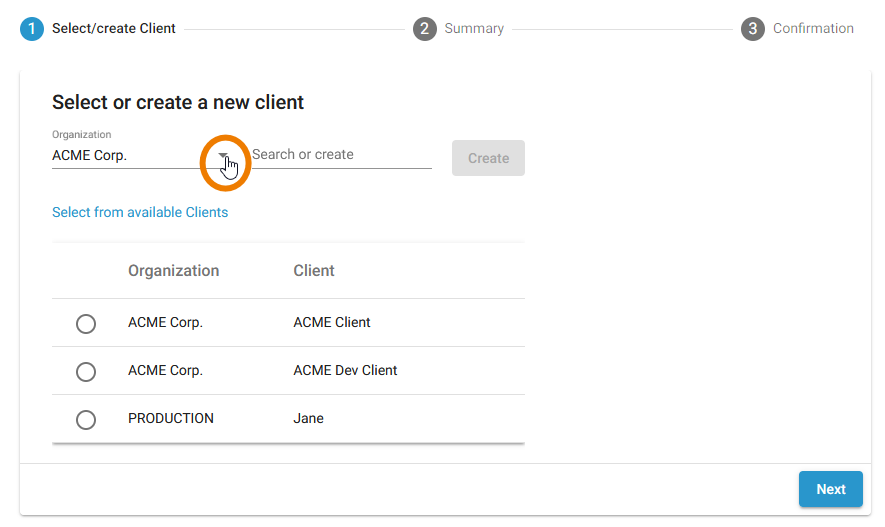The height and width of the screenshot is (527, 885).
Task: Click the ACME Dev Client name
Action: (345, 371)
